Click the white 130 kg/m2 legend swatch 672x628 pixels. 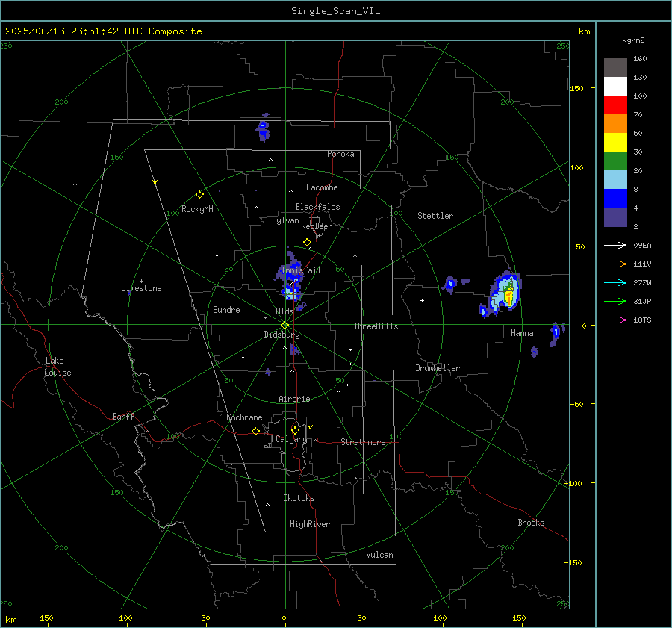click(615, 87)
